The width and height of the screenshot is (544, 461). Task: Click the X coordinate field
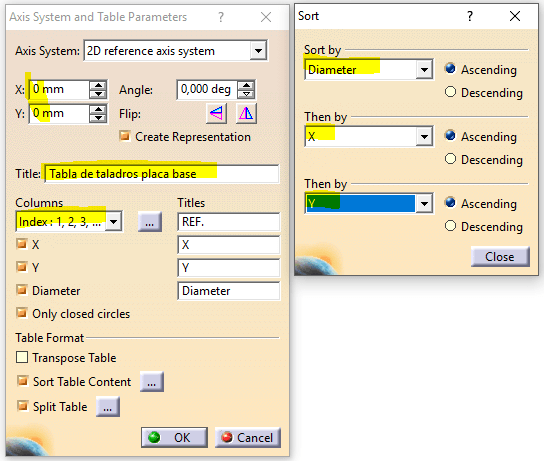click(x=59, y=89)
